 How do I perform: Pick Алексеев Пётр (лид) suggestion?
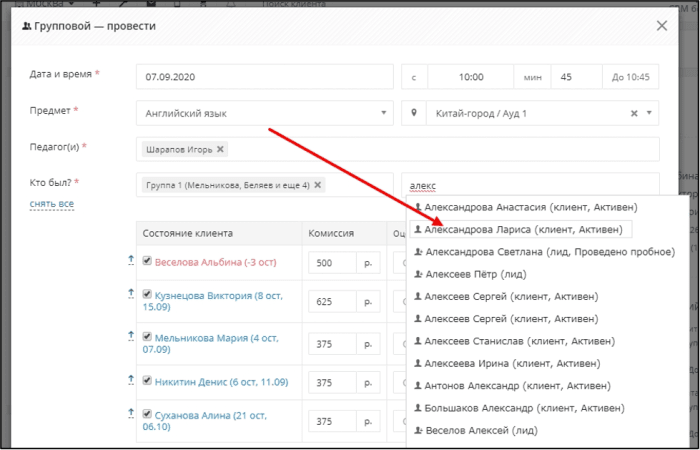tap(471, 274)
